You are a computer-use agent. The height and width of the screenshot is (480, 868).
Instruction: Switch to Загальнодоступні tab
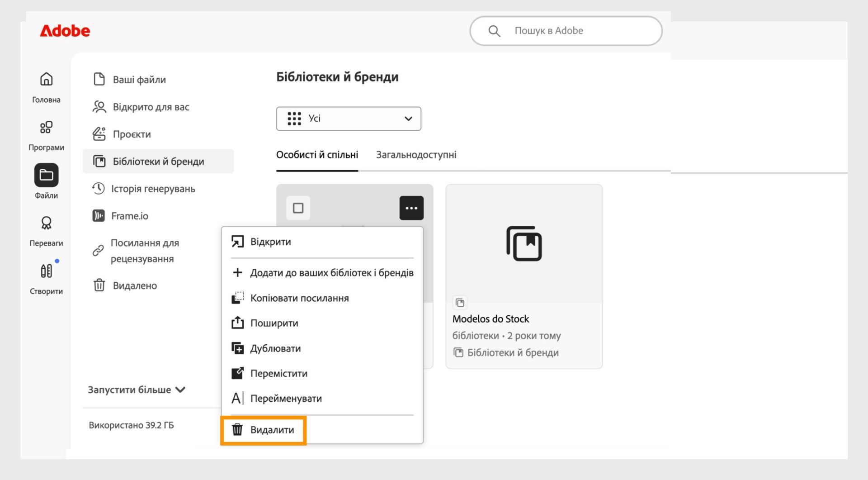(x=416, y=155)
